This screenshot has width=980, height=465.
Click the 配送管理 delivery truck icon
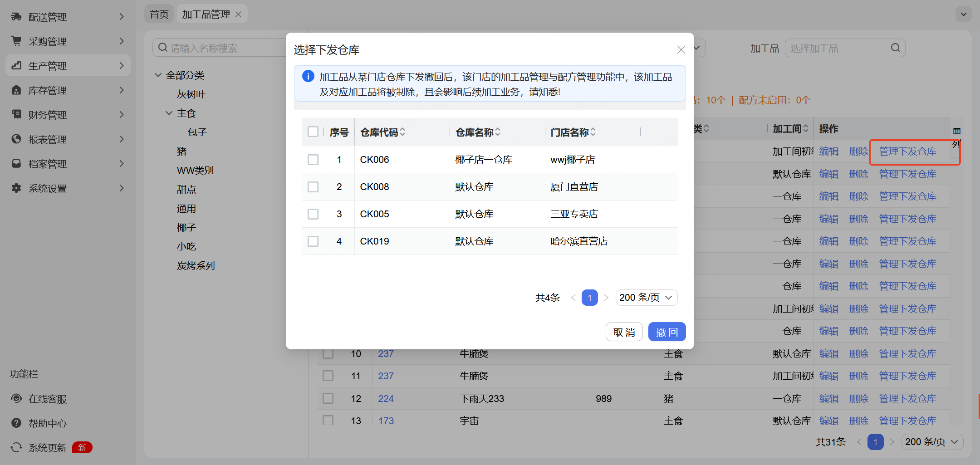click(x=16, y=17)
